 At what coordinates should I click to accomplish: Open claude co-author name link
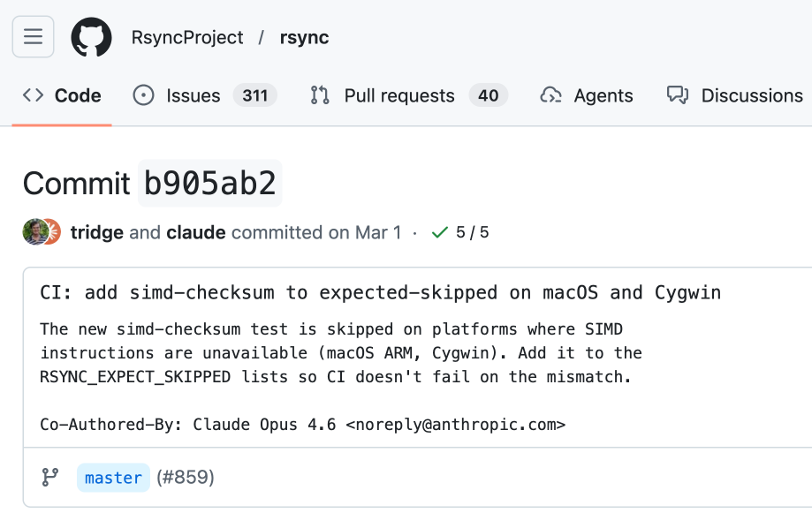pos(195,233)
